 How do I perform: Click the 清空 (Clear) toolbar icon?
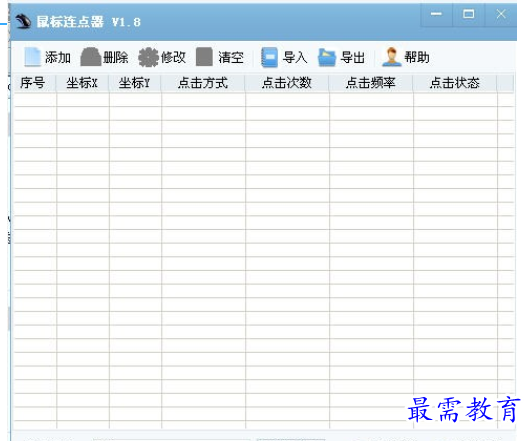(204, 56)
